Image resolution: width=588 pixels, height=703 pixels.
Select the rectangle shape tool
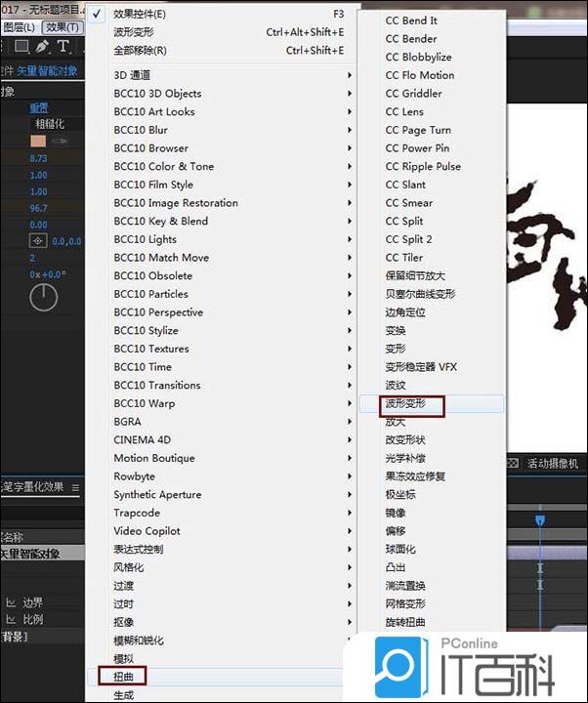(21, 47)
